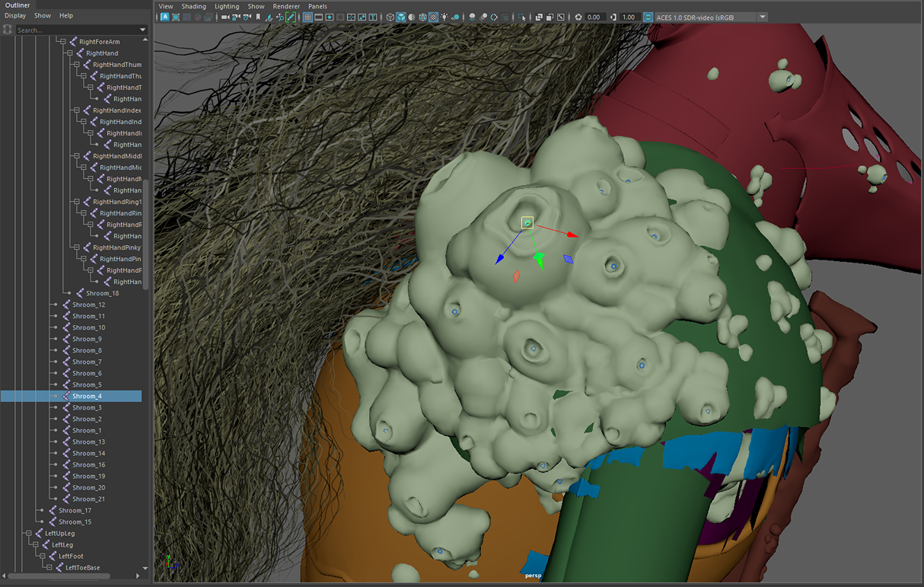Image resolution: width=924 pixels, height=587 pixels.
Task: Click the grid display icon
Action: [x=307, y=16]
